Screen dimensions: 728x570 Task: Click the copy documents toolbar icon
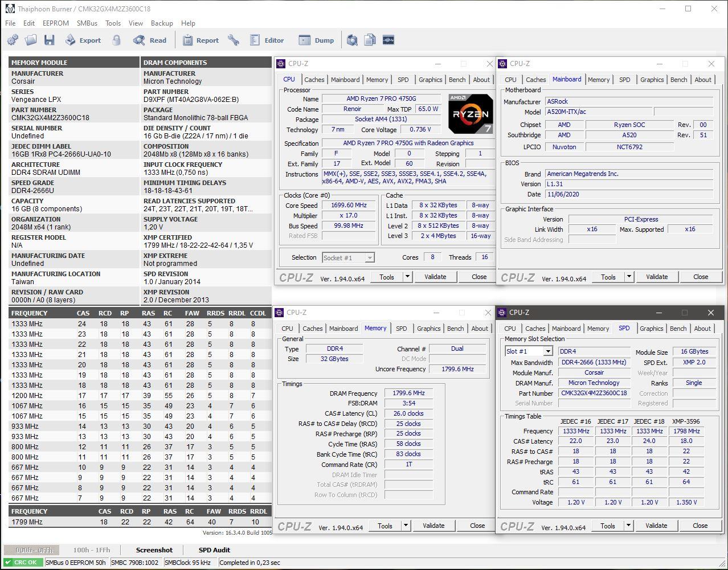(370, 40)
